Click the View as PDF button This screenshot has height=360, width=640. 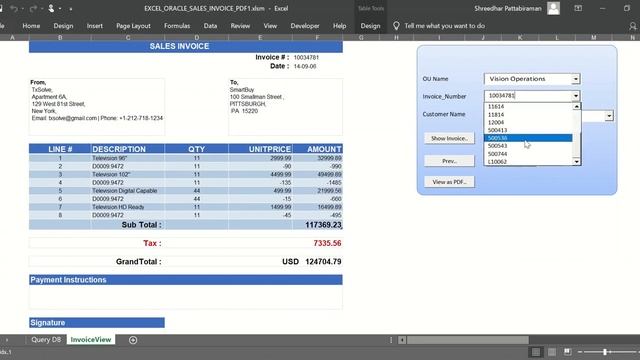coord(449,182)
